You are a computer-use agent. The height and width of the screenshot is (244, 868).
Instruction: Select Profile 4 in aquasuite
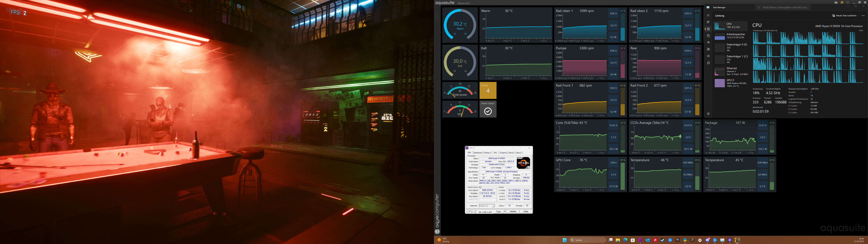(488, 90)
